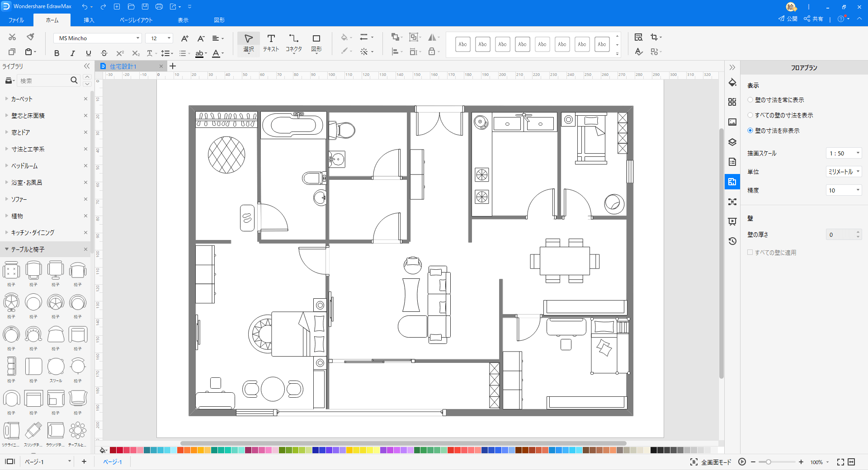Underline the selected text
Screen dimensions: 868x470
point(89,53)
